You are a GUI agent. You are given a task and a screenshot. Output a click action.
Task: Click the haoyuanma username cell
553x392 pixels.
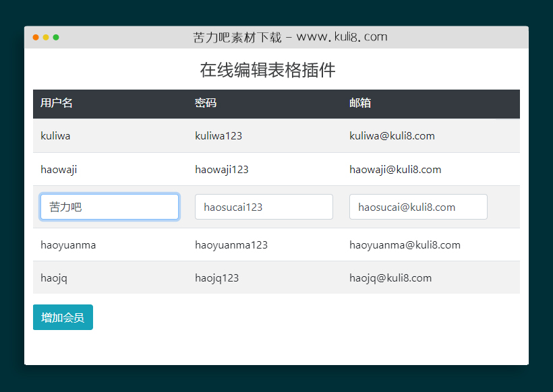[x=68, y=245]
